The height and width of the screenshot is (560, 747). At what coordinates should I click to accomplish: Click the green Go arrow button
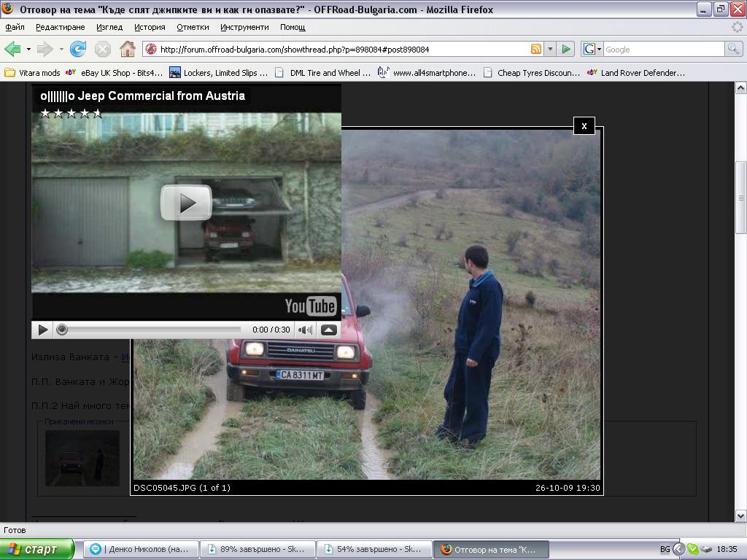[566, 49]
